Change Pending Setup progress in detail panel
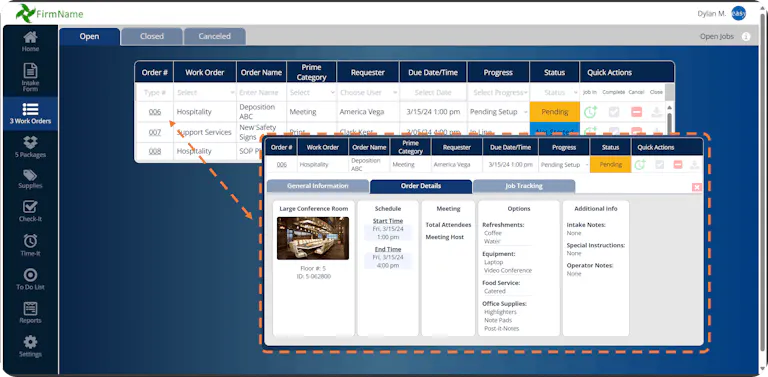 coord(564,165)
